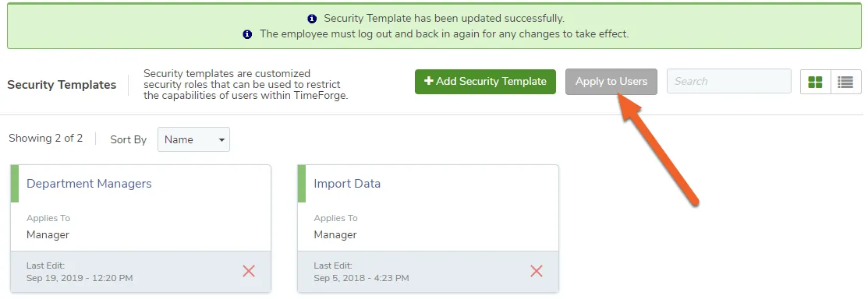Click info icon beside employee log out message

(248, 33)
